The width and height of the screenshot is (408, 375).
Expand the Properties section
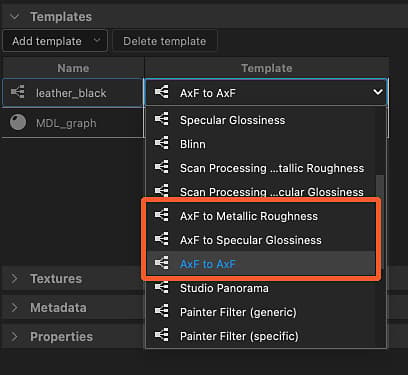pos(14,337)
